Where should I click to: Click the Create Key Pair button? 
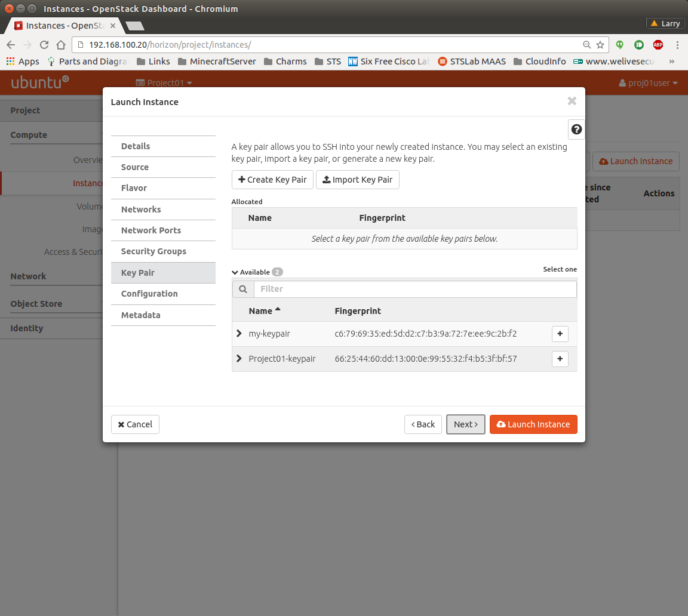click(272, 180)
